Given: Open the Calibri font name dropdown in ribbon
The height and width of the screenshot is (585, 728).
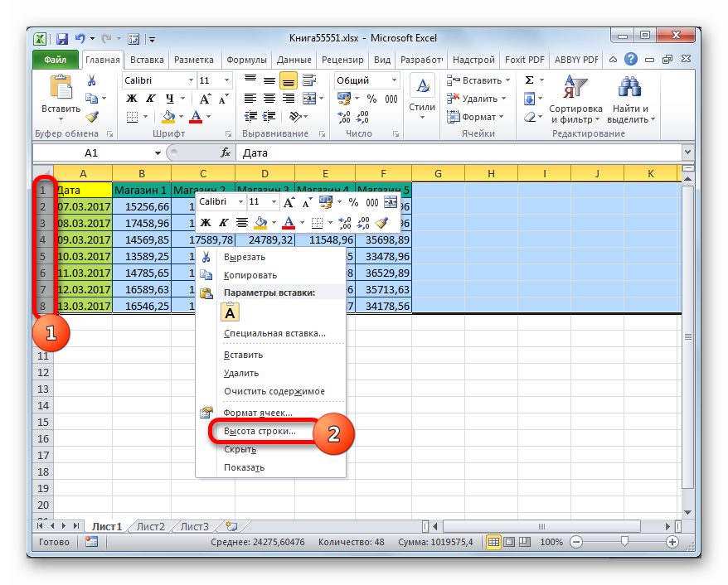Looking at the screenshot, I should [x=191, y=80].
